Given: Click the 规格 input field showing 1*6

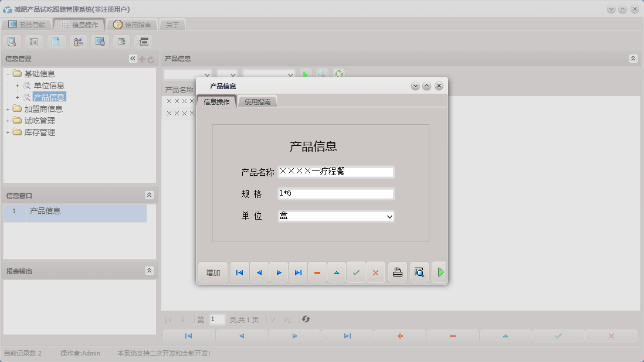Looking at the screenshot, I should [334, 193].
